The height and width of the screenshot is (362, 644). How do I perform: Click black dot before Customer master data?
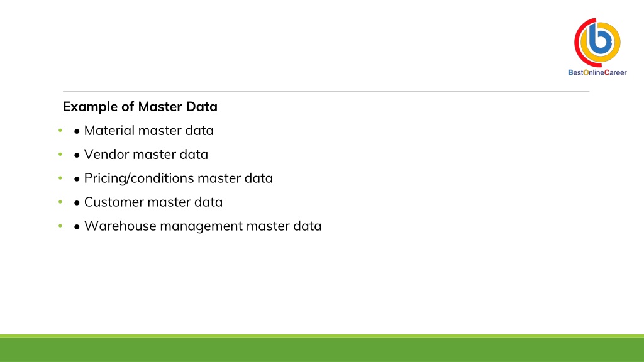[x=77, y=203]
